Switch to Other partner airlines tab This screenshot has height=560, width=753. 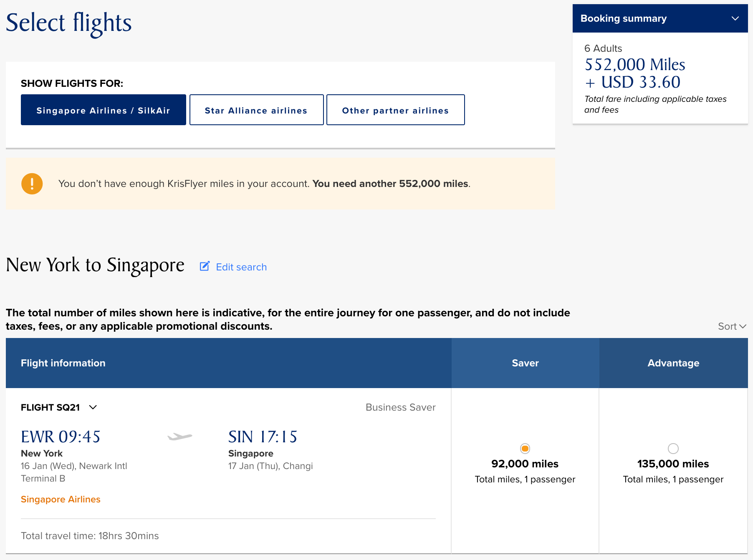point(395,110)
